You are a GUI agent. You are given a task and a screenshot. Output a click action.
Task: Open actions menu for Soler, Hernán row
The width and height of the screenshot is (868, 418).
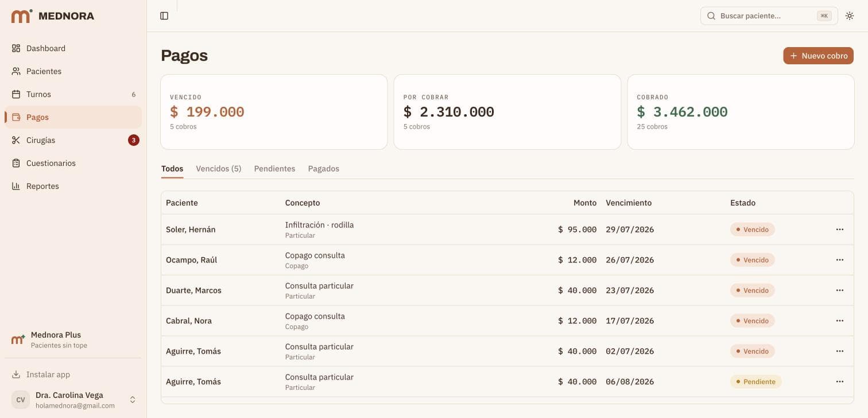(x=840, y=229)
